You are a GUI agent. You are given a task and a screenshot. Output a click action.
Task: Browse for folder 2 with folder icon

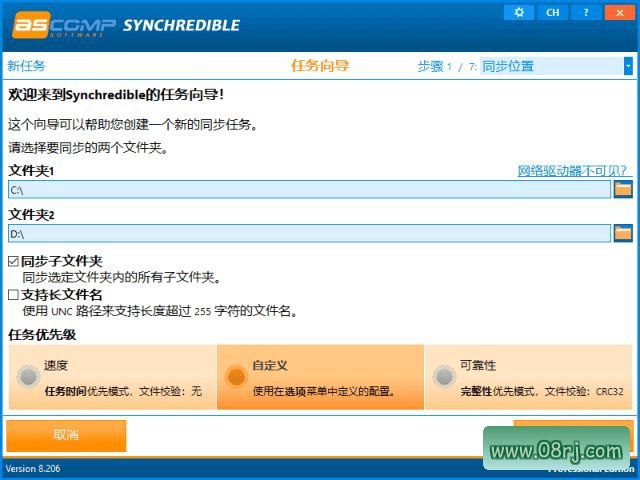point(623,233)
